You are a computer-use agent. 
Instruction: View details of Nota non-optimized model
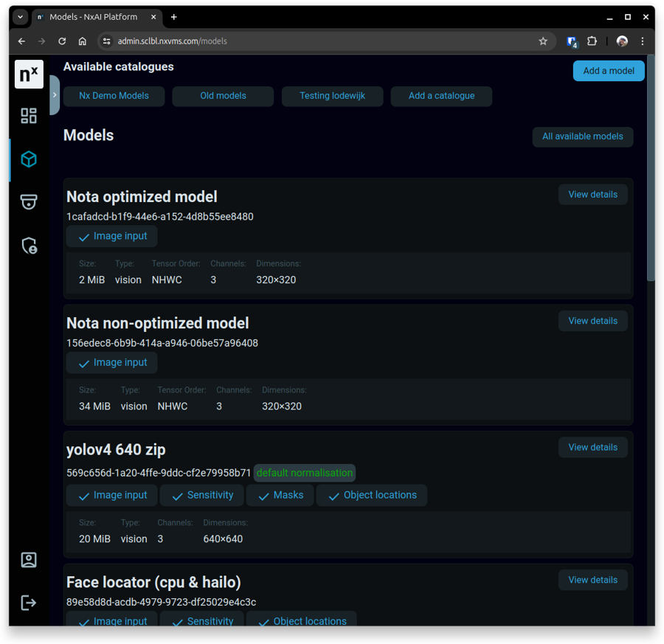(592, 321)
